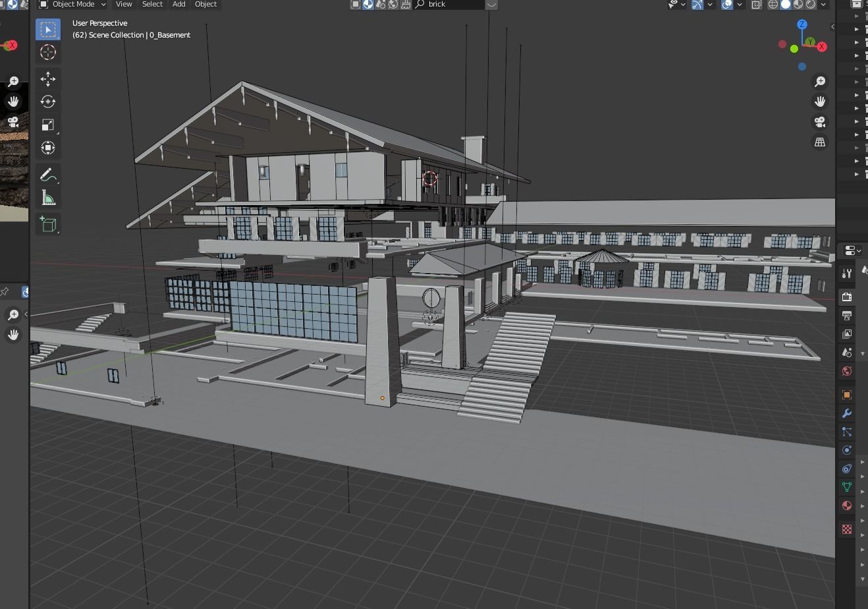Click the search field containing brick

point(449,4)
